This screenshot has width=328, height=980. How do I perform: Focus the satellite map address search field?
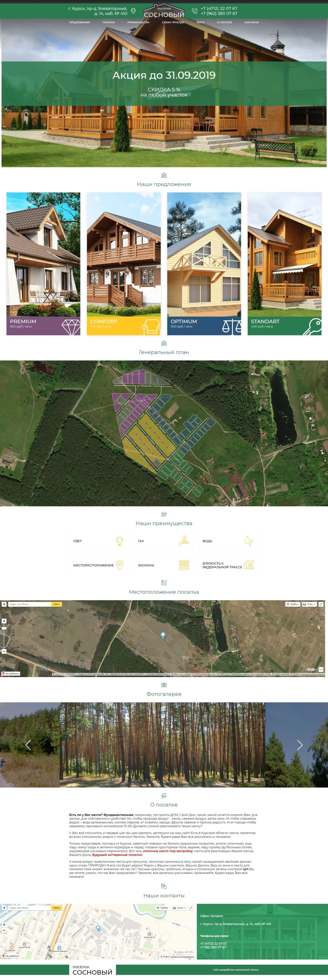[30, 604]
